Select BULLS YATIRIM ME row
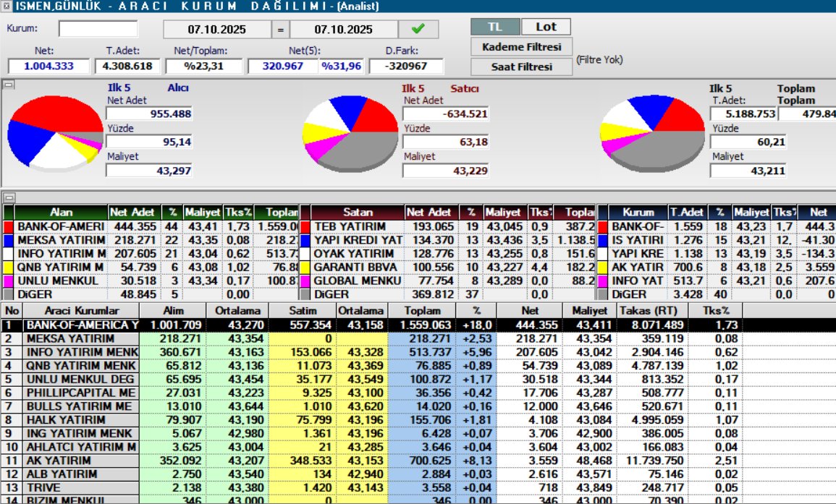Viewport: 836px width, 504px height. [418, 406]
